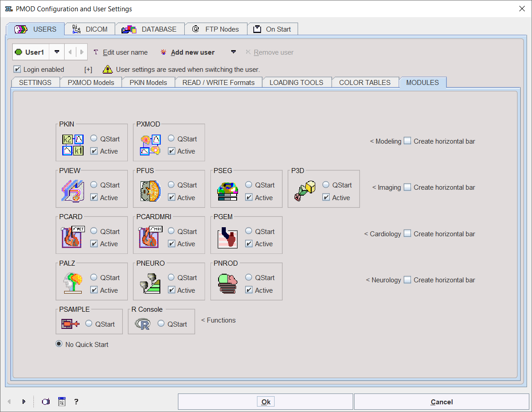Click the User1 user selector button
Screen dimensions: 532x412
point(31,52)
